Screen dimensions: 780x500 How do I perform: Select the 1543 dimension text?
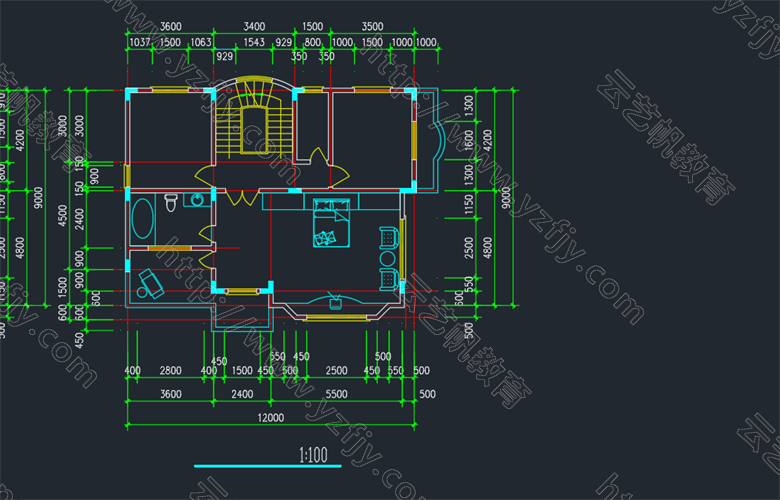pos(254,42)
